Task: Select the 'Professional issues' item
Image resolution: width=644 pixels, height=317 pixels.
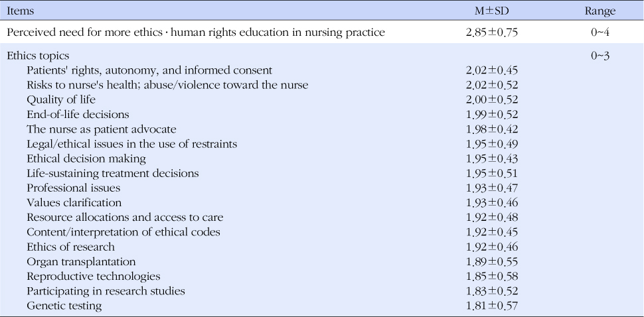Action: [74, 188]
